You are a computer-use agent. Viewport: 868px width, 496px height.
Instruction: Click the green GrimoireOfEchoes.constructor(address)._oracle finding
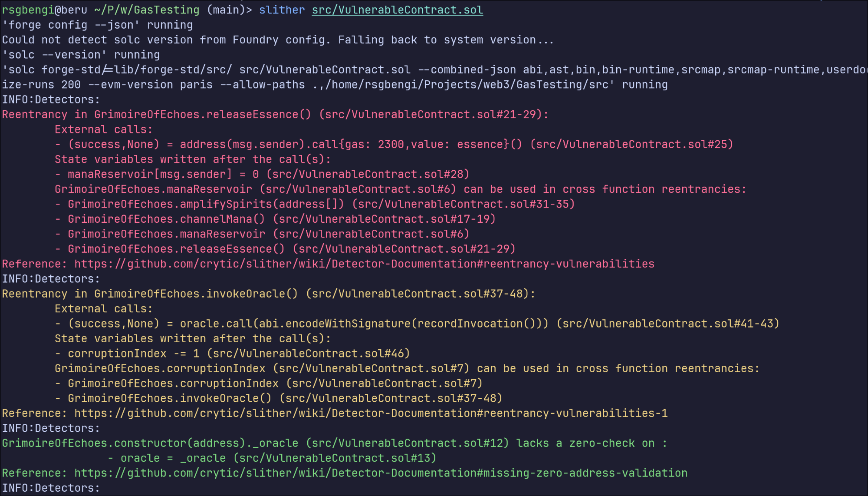point(150,443)
